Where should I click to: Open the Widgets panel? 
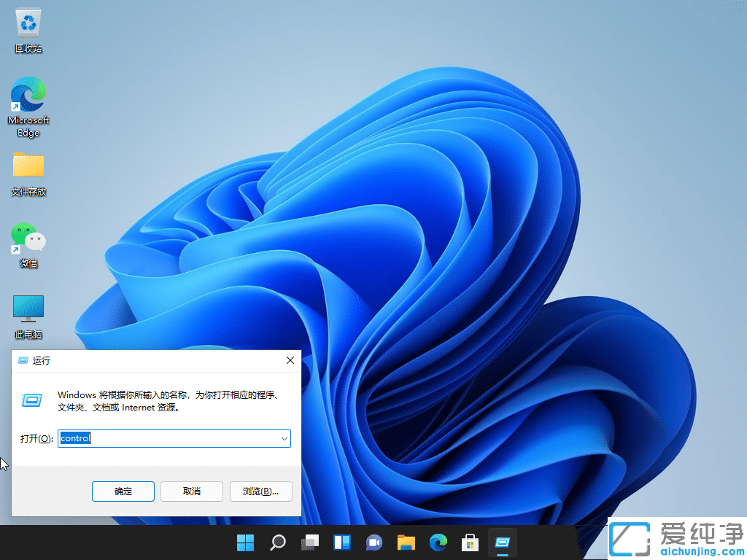pos(341,542)
